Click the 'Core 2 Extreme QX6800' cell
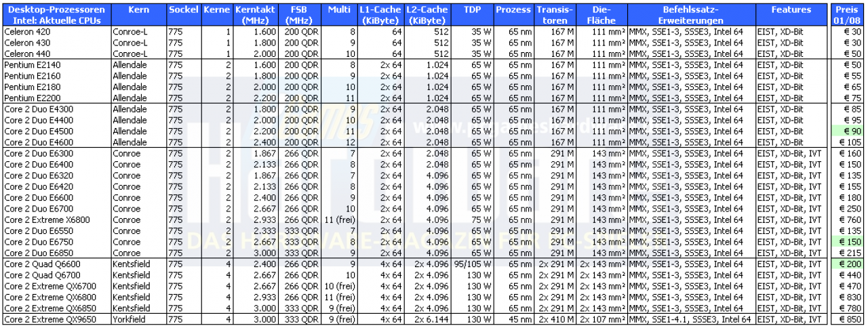Screen dimensions: 868x328 coord(57,297)
